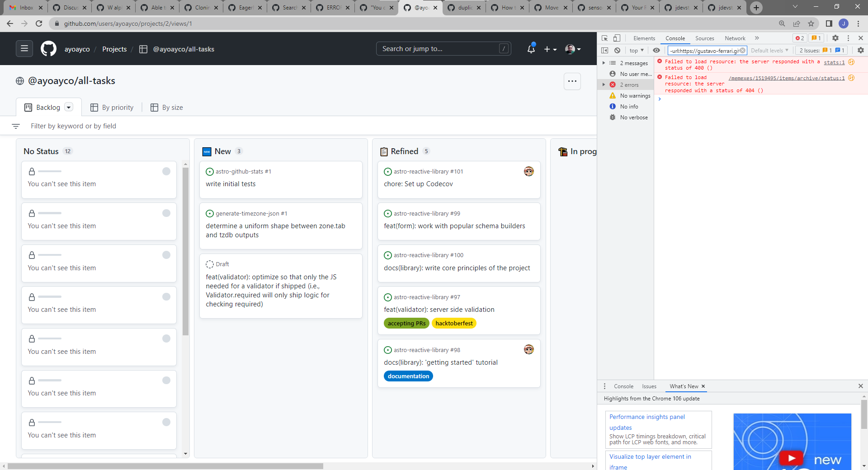Viewport: 868px width, 470px height.
Task: Focus the Search or jump to field
Action: click(x=443, y=49)
